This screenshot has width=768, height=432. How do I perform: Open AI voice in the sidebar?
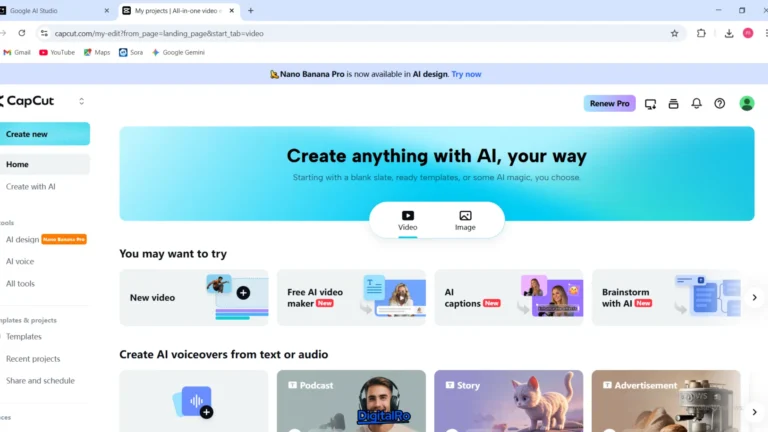[20, 261]
